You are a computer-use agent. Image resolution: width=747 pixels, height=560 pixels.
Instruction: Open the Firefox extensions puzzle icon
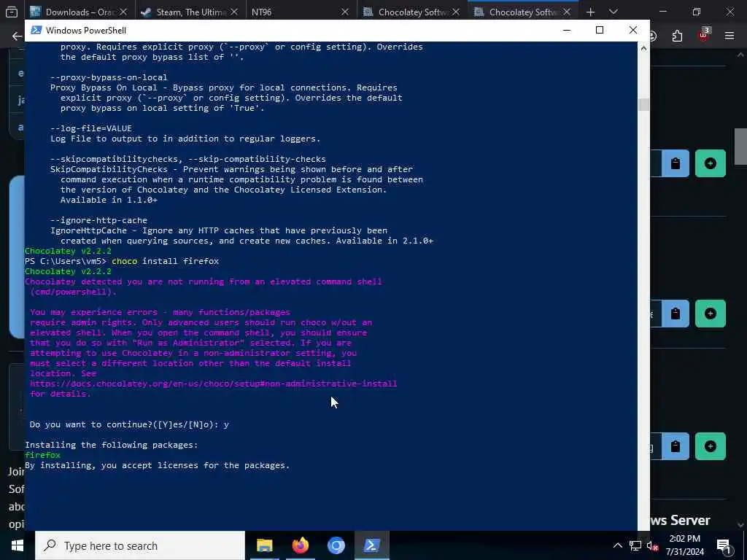tap(677, 36)
